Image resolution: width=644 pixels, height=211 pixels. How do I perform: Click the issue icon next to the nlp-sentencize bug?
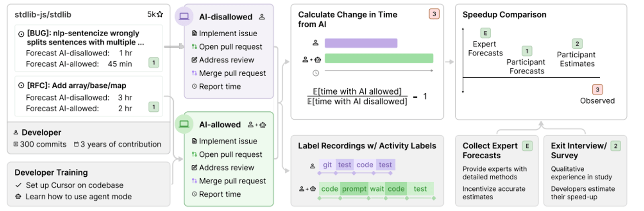[x=21, y=34]
